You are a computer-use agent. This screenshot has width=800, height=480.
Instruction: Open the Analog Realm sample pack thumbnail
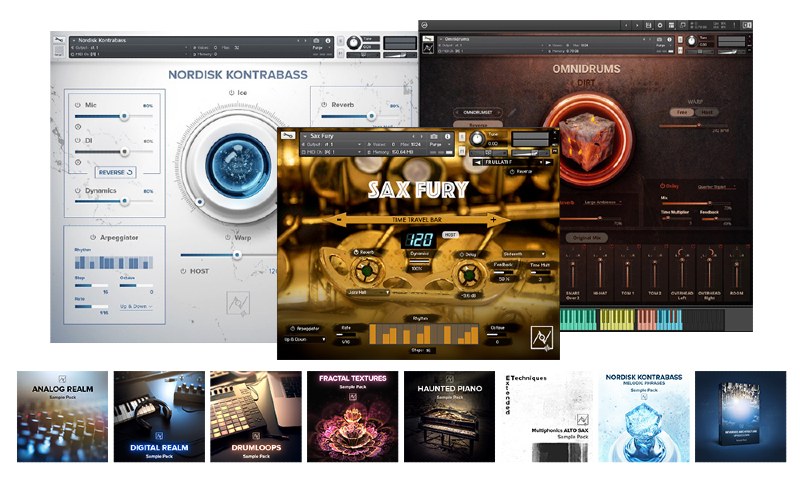62,416
